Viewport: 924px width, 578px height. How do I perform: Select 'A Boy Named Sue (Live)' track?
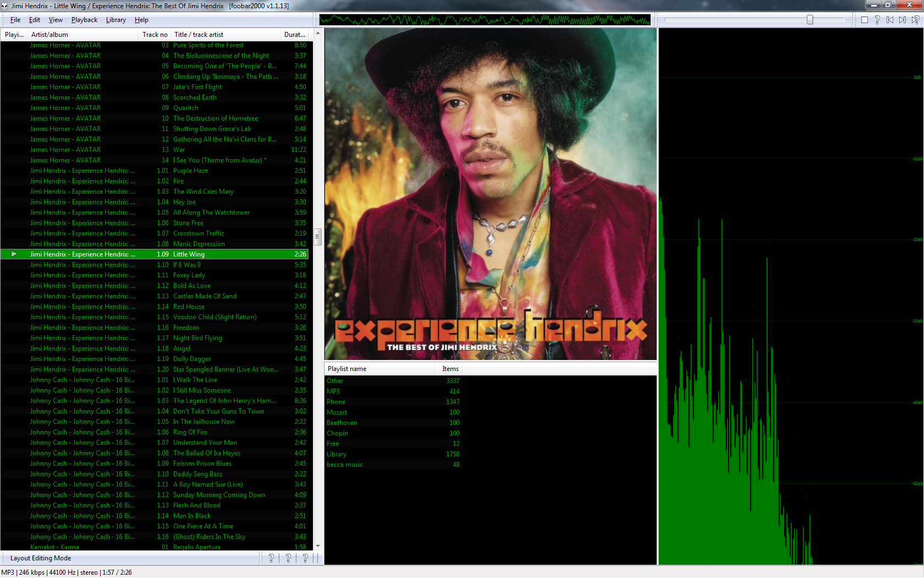click(155, 484)
